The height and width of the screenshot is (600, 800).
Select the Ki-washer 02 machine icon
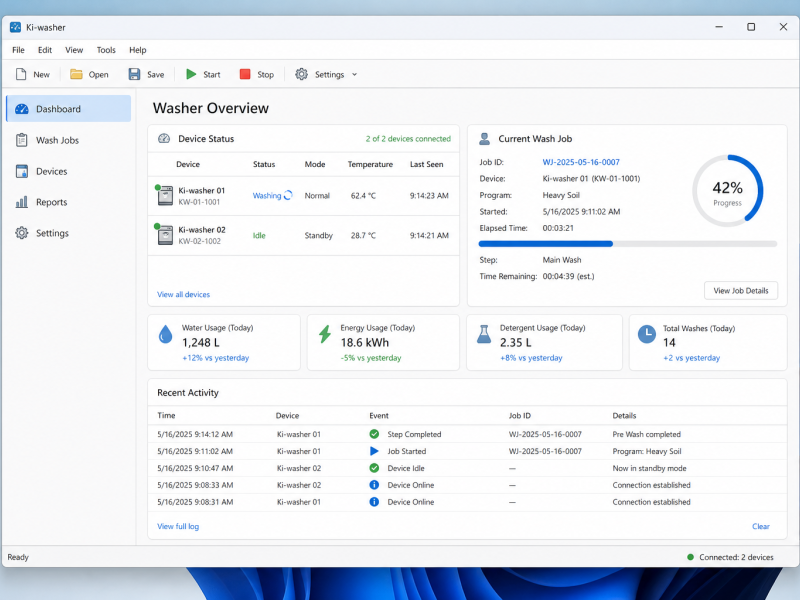165,235
